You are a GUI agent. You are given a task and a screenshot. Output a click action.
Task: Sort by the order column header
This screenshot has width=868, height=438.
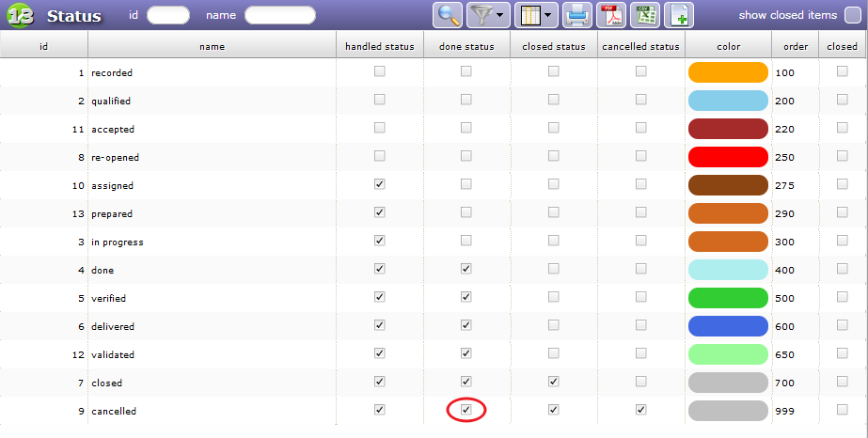point(796,46)
